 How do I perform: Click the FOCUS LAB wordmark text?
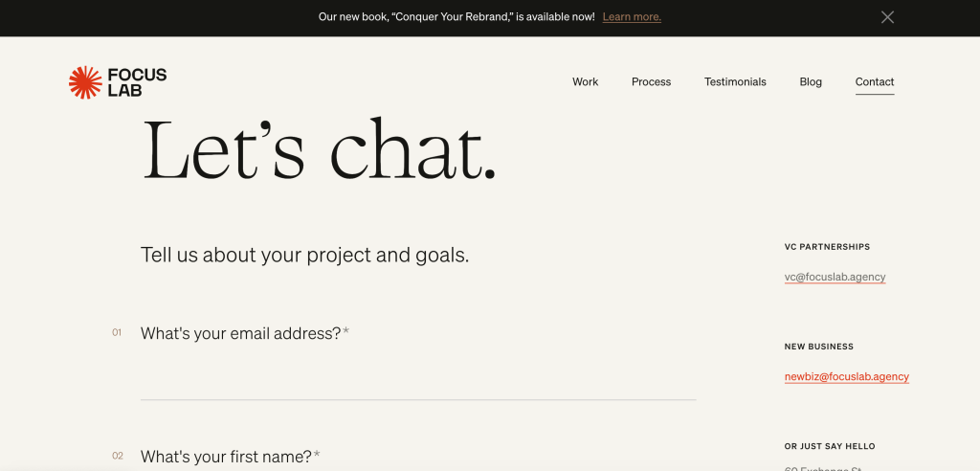[x=137, y=82]
